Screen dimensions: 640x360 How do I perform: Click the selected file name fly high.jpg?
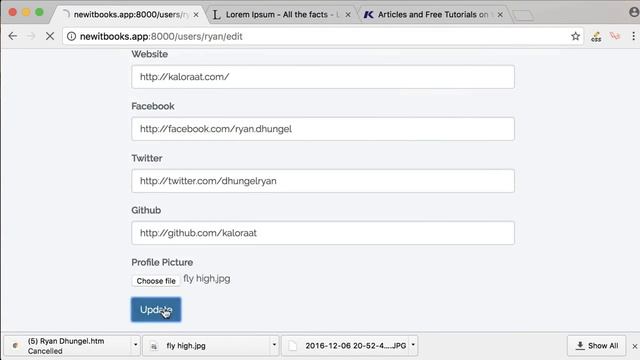click(x=207, y=279)
